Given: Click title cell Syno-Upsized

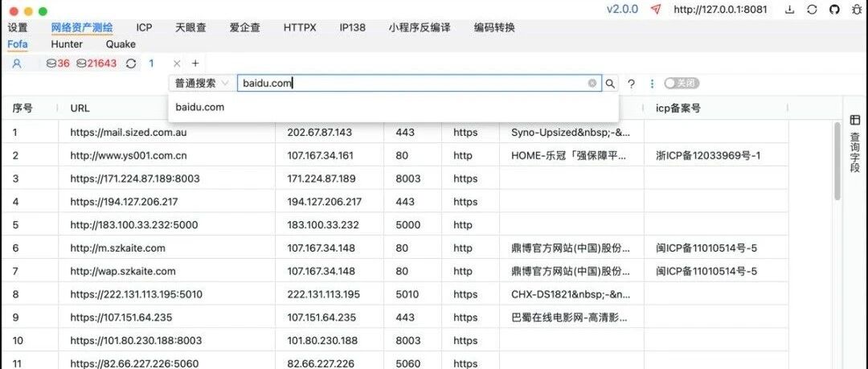Looking at the screenshot, I should [x=571, y=133].
